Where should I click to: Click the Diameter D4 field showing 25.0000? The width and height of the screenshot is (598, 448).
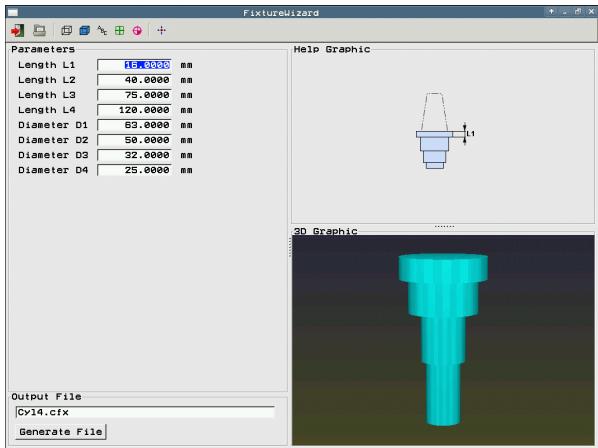pyautogui.click(x=134, y=170)
